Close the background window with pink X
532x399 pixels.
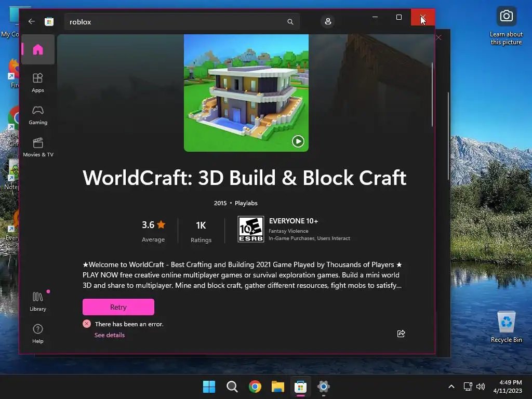tap(438, 37)
